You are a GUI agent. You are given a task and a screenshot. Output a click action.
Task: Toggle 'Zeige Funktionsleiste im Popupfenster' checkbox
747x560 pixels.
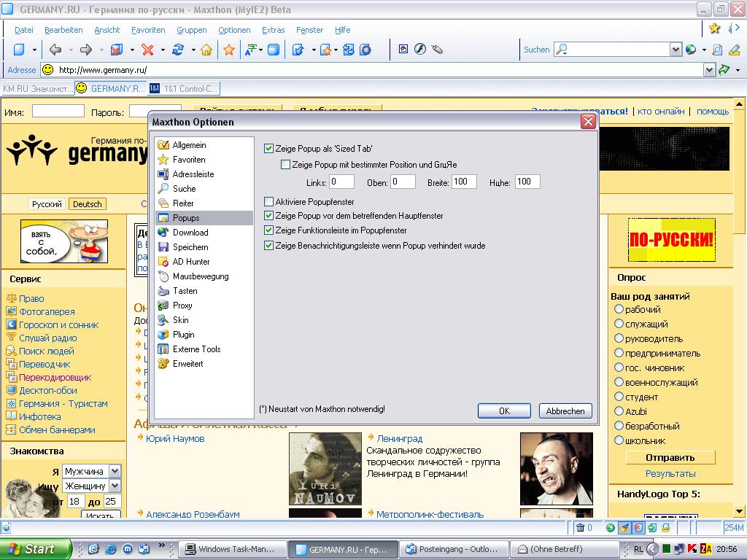coord(268,230)
